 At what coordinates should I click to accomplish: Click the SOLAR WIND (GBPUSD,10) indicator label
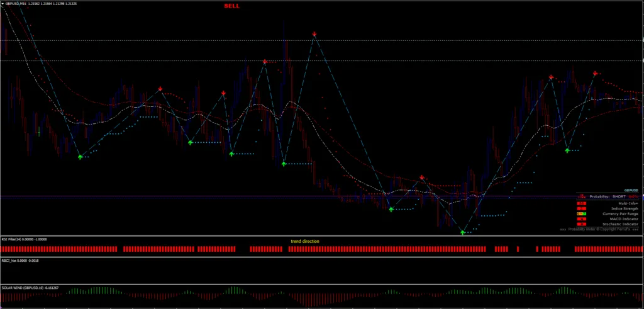30,288
